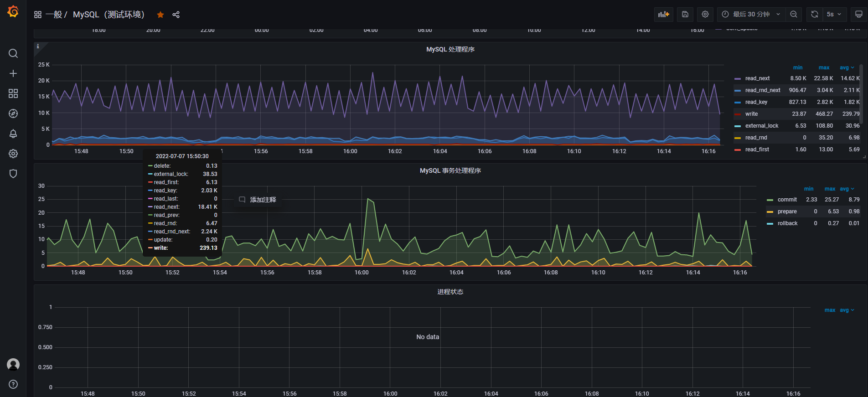The image size is (868, 397).
Task: Toggle write series in legend
Action: click(x=751, y=114)
